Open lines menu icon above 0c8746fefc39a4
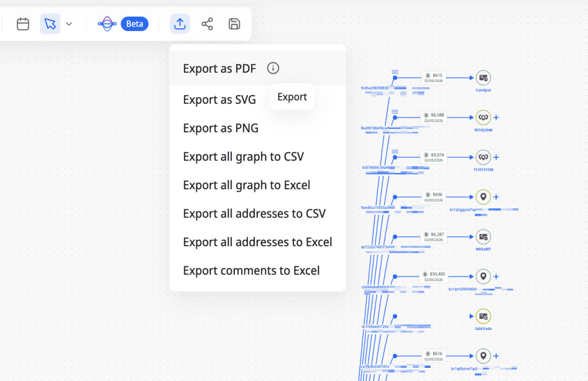The width and height of the screenshot is (588, 381). [395, 151]
